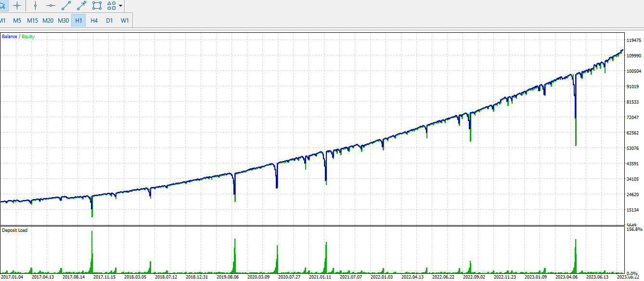Click the 2023.01.09 date label
The image size is (644, 281).
536,277
